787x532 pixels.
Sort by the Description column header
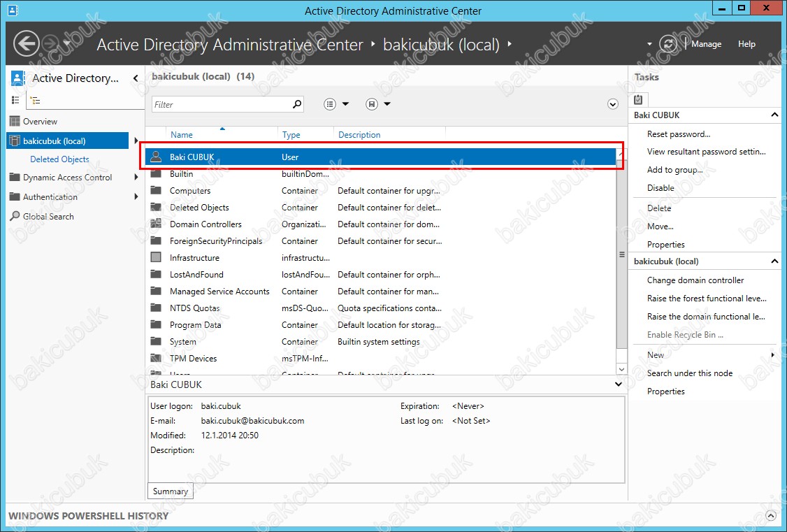click(359, 134)
